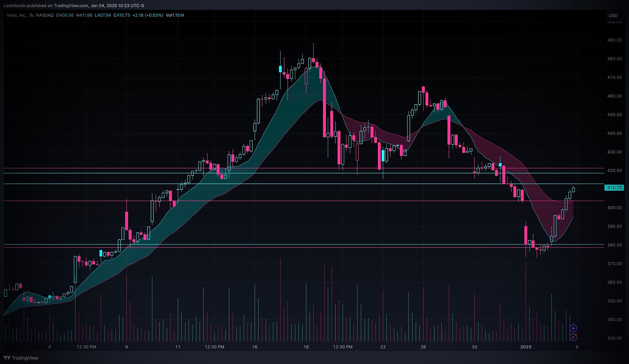Click the 490.00 price axis label
The image size is (629, 364).
[615, 40]
